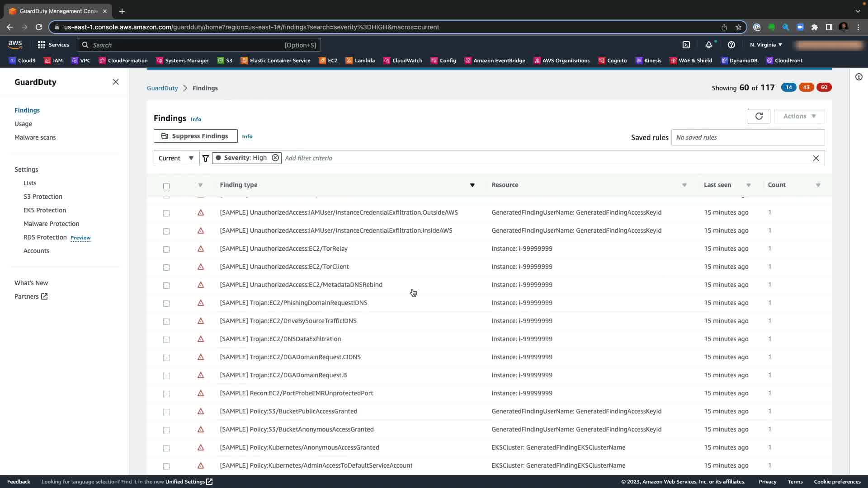Open the notifications bell icon
868x488 pixels.
click(x=708, y=45)
